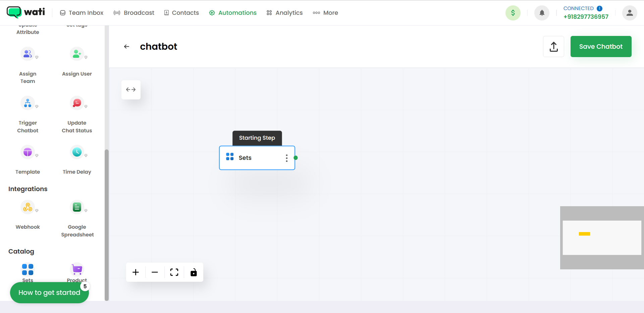Click the Integrations section heading
Image resolution: width=644 pixels, height=313 pixels.
28,189
